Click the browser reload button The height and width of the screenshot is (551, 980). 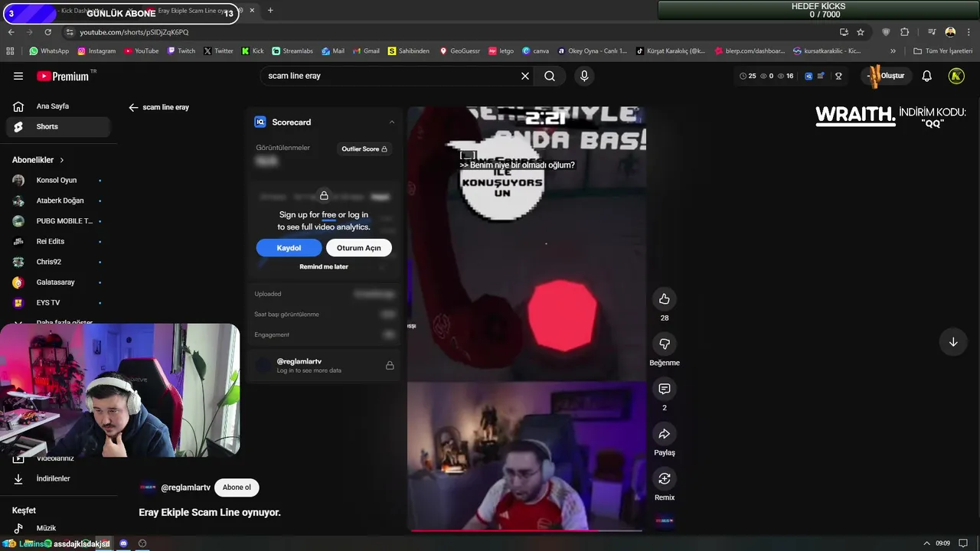tap(47, 32)
